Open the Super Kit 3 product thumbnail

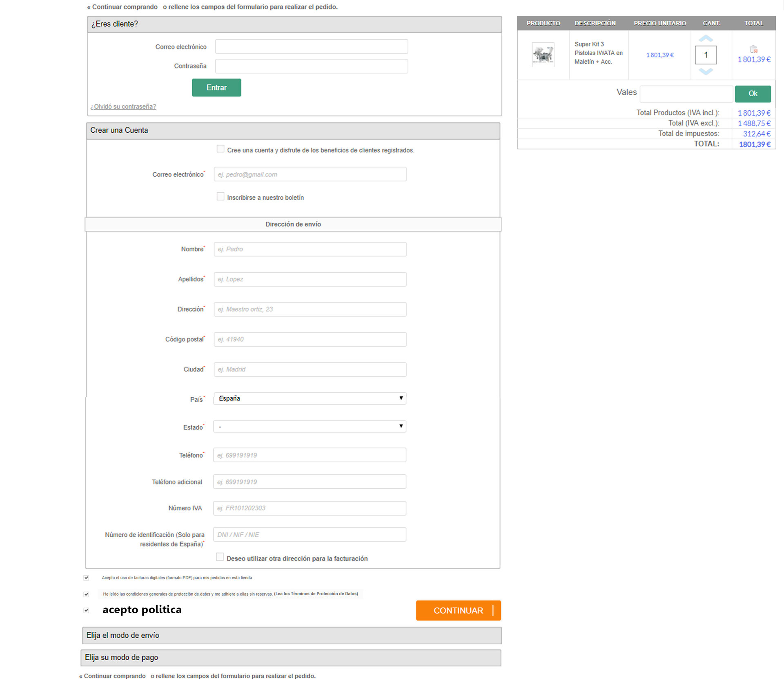click(x=543, y=54)
